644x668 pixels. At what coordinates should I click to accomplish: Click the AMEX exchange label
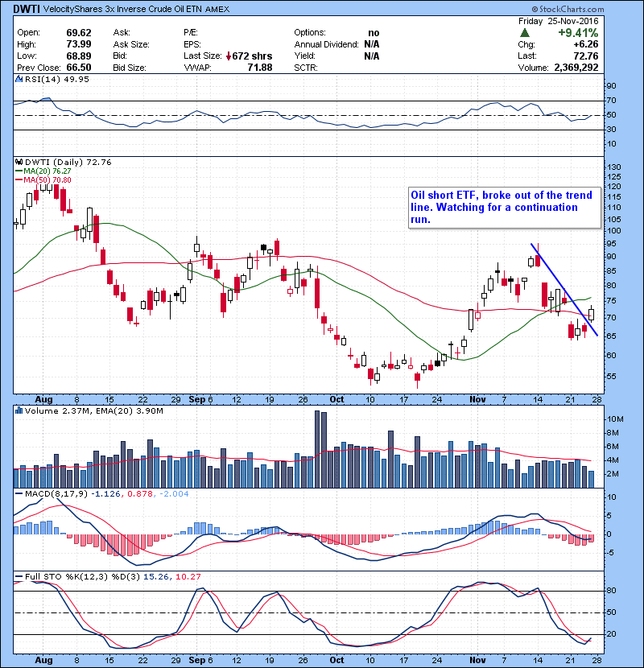217,9
